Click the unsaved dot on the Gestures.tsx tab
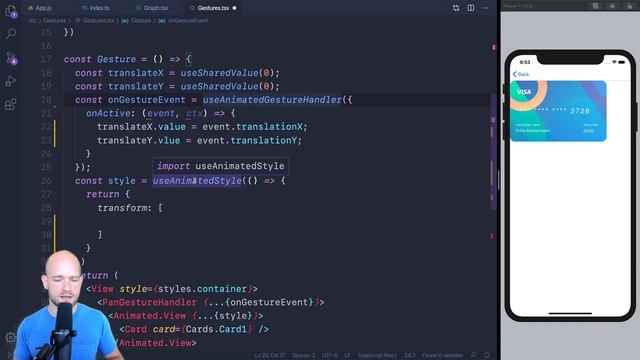Screen dimensions: 640x360 click(x=234, y=8)
